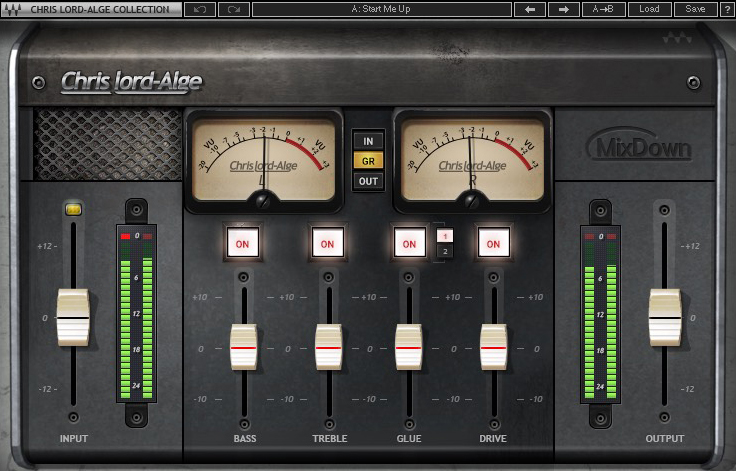Open the preset menu showing 'A: Start Me Up'

pyautogui.click(x=381, y=9)
